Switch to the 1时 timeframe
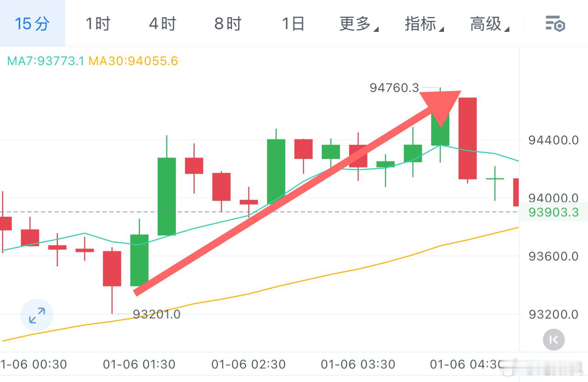Image resolution: width=588 pixels, height=382 pixels. tap(98, 24)
